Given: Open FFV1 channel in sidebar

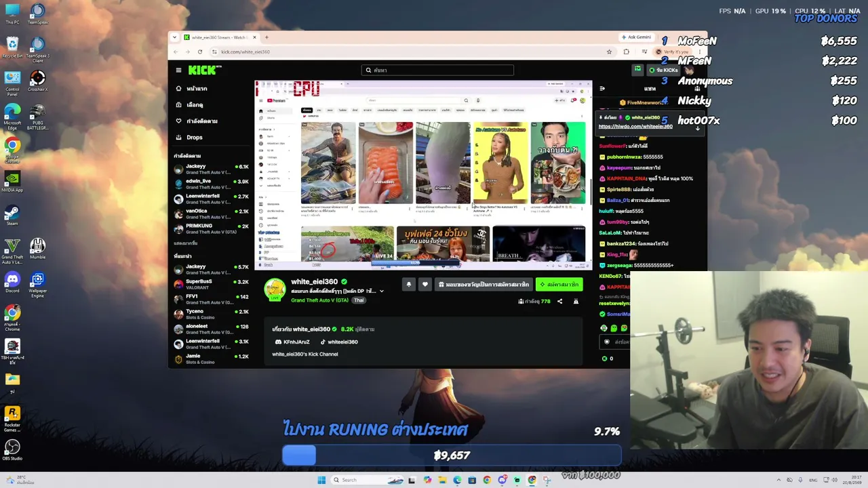Looking at the screenshot, I should point(212,299).
